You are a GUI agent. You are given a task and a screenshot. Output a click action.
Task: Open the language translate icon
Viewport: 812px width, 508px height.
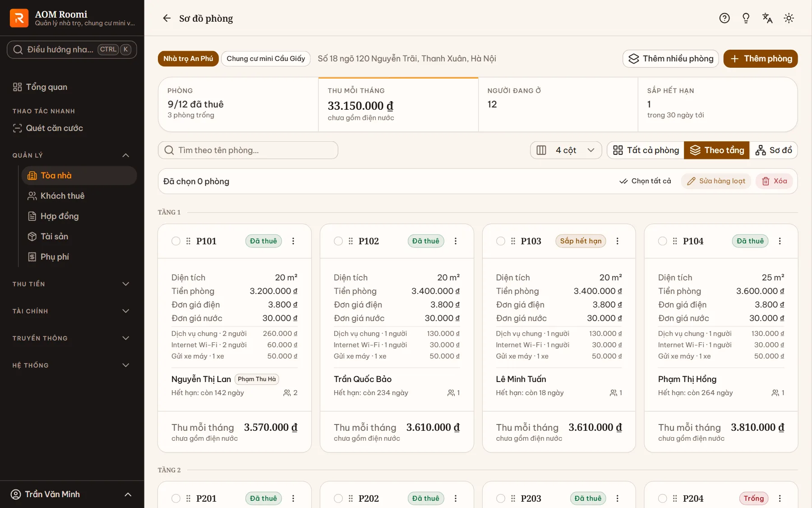pyautogui.click(x=767, y=18)
